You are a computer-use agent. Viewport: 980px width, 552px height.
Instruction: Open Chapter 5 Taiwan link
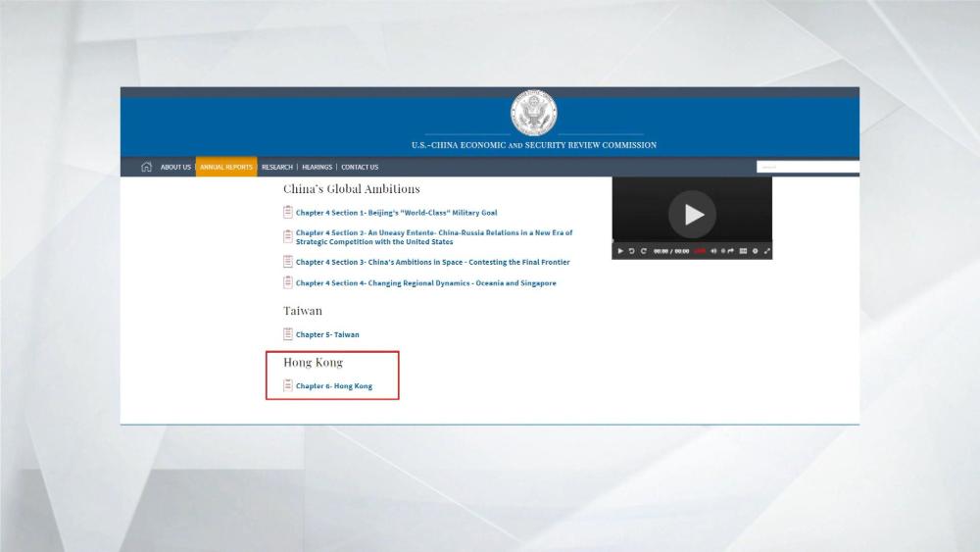coord(327,334)
